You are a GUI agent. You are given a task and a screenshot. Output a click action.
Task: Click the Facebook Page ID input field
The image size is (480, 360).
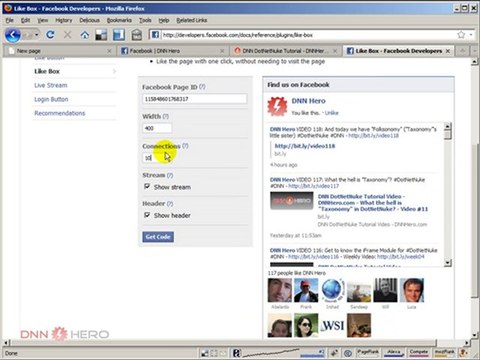click(x=195, y=99)
